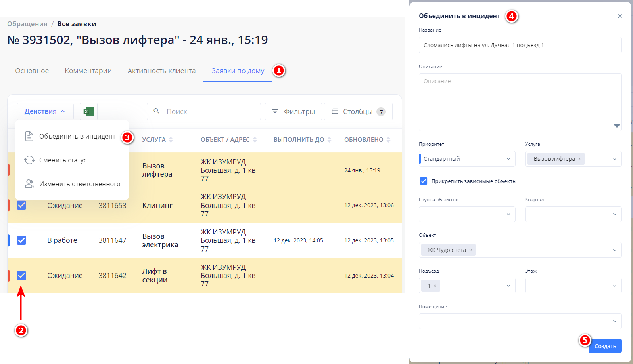Open the Приоритет dropdown
Viewport: 633px width, 364px height.
pos(467,159)
